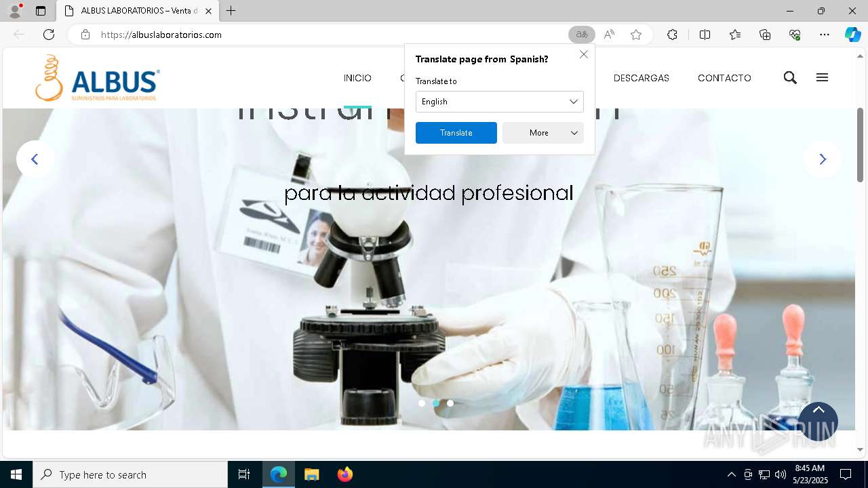The height and width of the screenshot is (488, 868).
Task: Select the INICIO menu item
Action: (357, 78)
